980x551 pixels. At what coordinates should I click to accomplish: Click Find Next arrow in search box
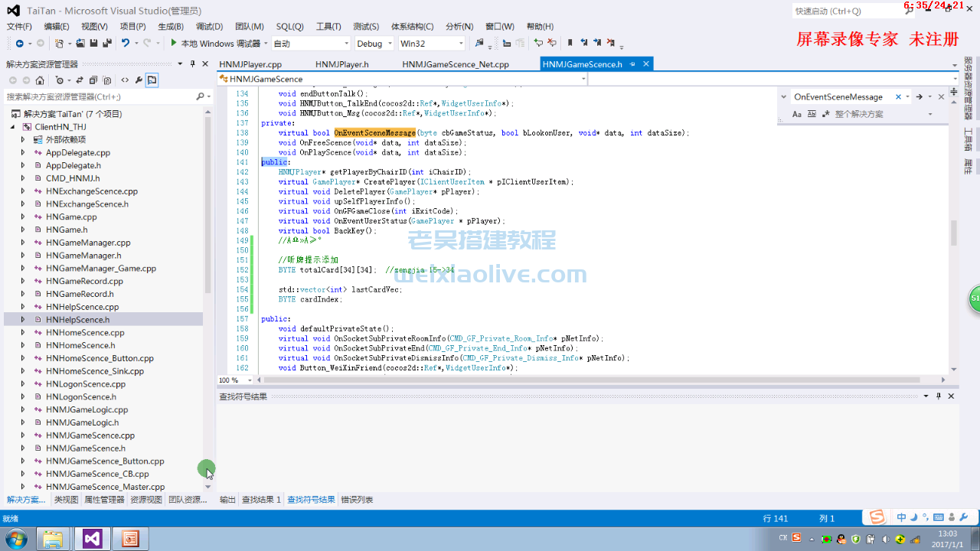pos(919,97)
